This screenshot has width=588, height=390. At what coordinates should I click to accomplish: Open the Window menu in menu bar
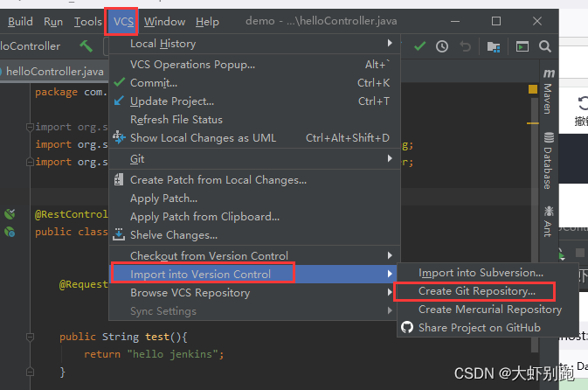pyautogui.click(x=164, y=21)
